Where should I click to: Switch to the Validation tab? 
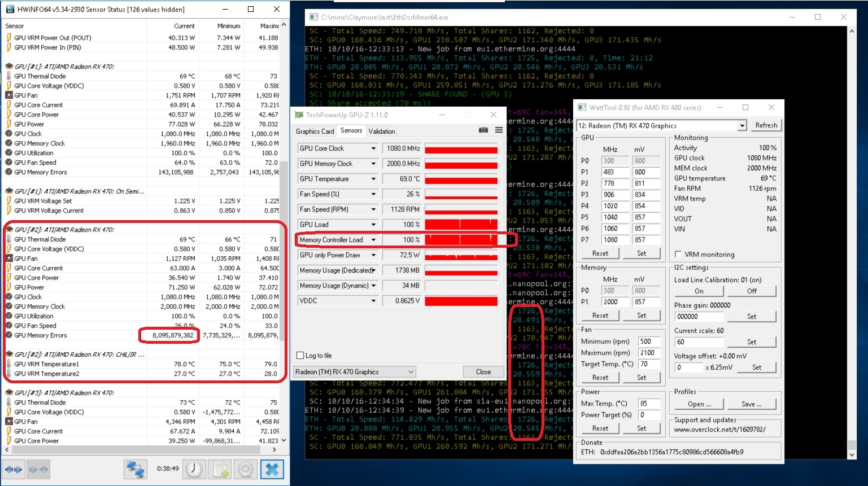coord(382,132)
